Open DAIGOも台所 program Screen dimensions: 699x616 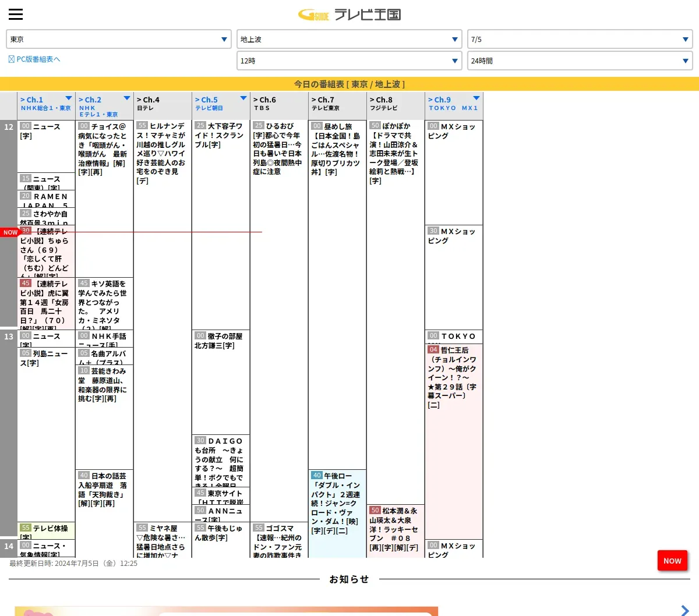point(221,461)
